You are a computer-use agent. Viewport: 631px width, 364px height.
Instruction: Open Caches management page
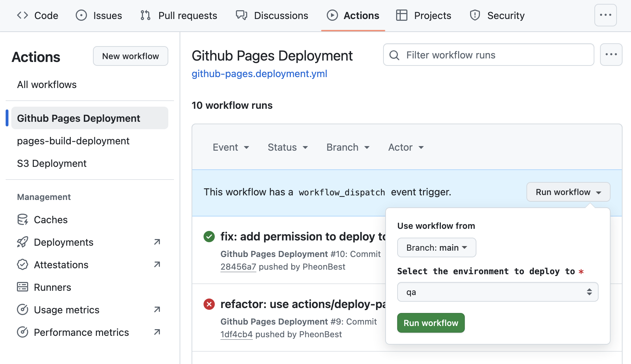[x=51, y=220]
